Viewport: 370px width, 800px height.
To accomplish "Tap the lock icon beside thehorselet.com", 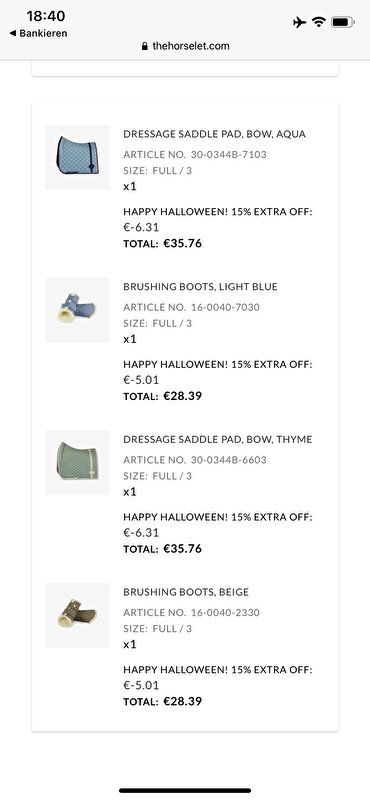I will pyautogui.click(x=145, y=46).
